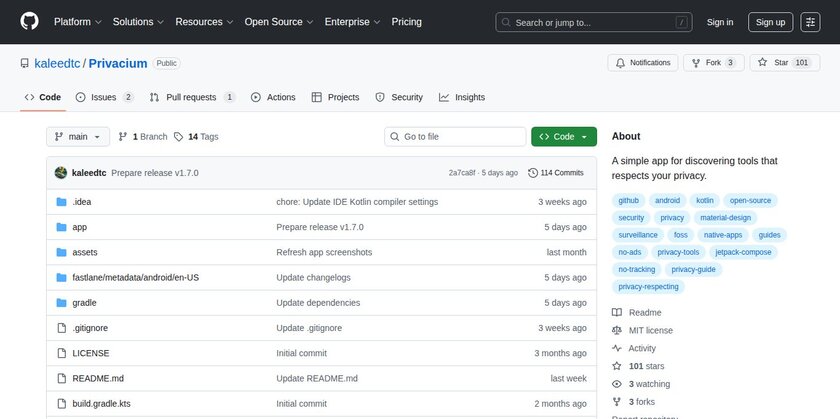
Task: Click the kaleedtc avatar in commit row
Action: 61,172
